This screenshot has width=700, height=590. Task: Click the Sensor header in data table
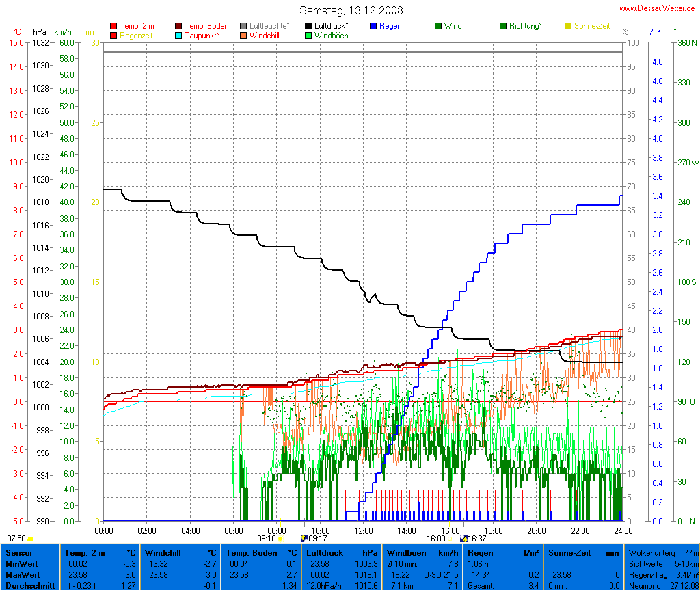(18, 552)
